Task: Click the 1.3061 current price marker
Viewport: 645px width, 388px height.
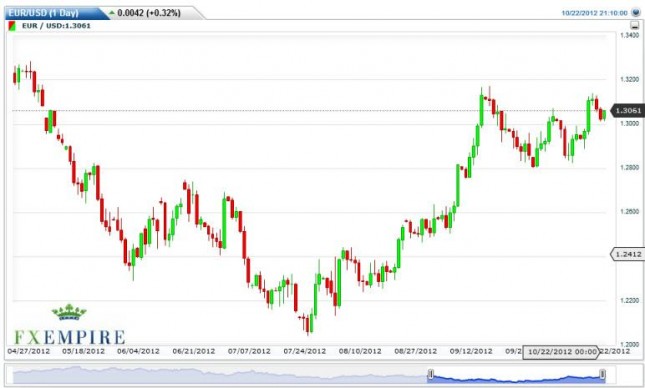Action: (x=628, y=111)
